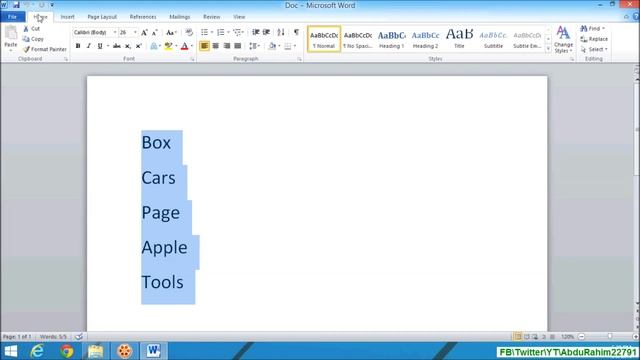Apply bulleted list to the selection

coord(204,32)
